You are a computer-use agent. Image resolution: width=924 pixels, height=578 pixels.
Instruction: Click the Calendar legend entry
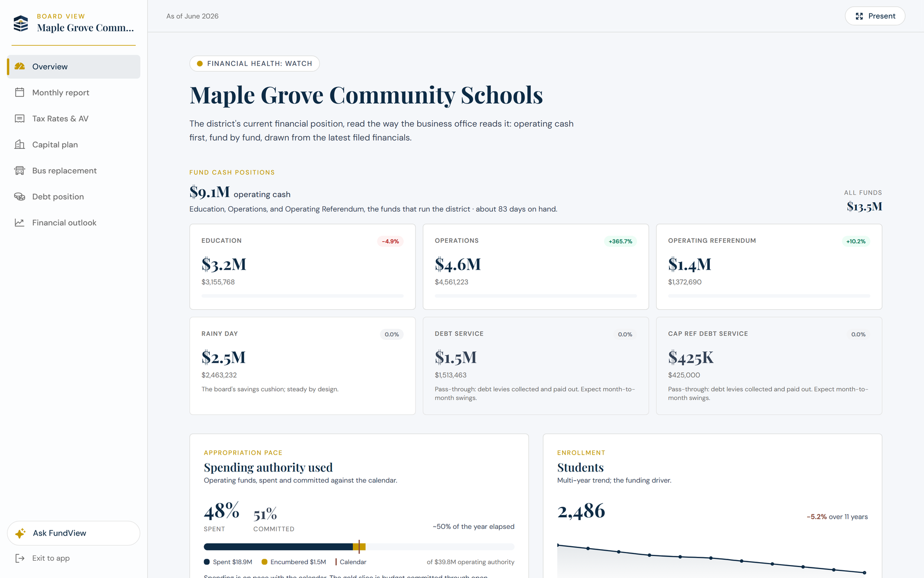point(351,562)
